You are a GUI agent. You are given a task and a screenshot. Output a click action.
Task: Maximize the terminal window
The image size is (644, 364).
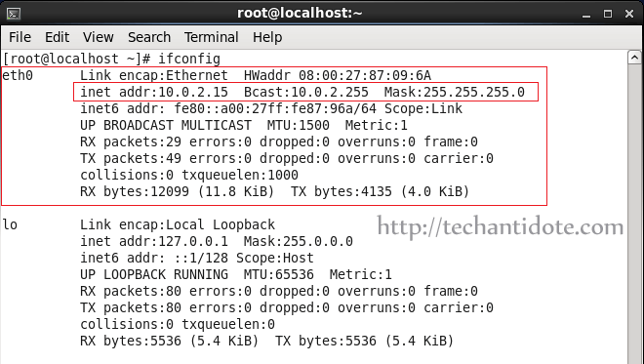tap(608, 14)
